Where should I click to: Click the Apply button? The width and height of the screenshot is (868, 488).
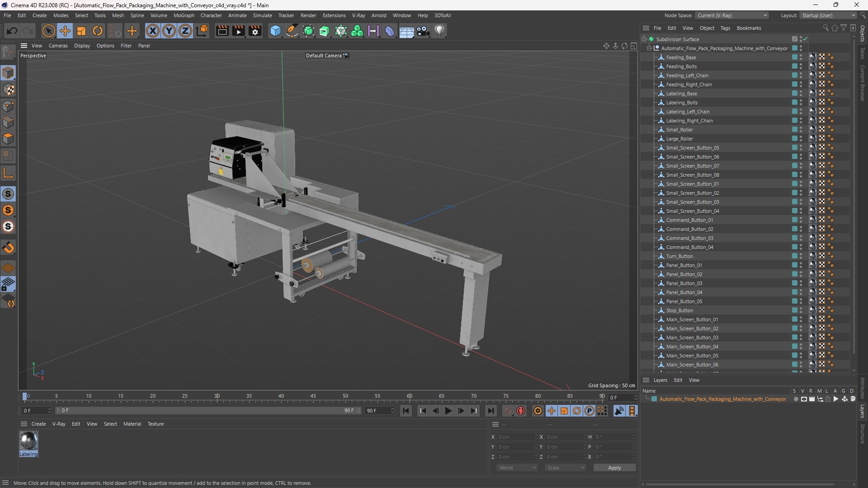coord(614,468)
